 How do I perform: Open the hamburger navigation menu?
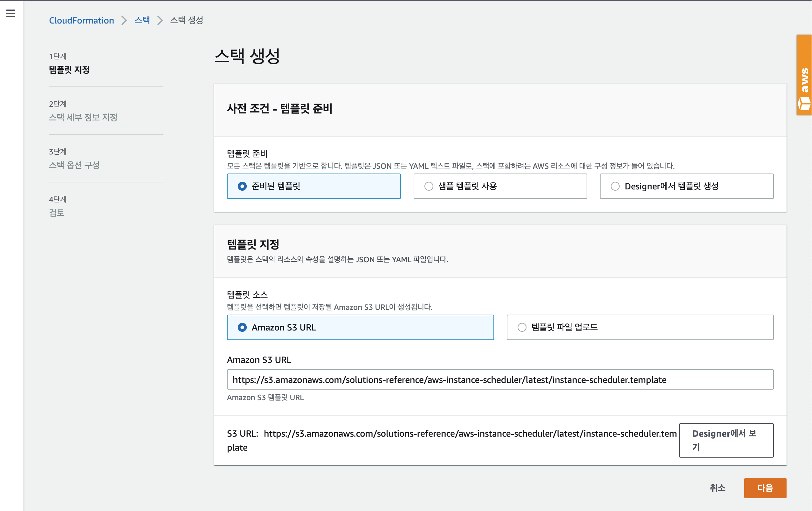(11, 13)
